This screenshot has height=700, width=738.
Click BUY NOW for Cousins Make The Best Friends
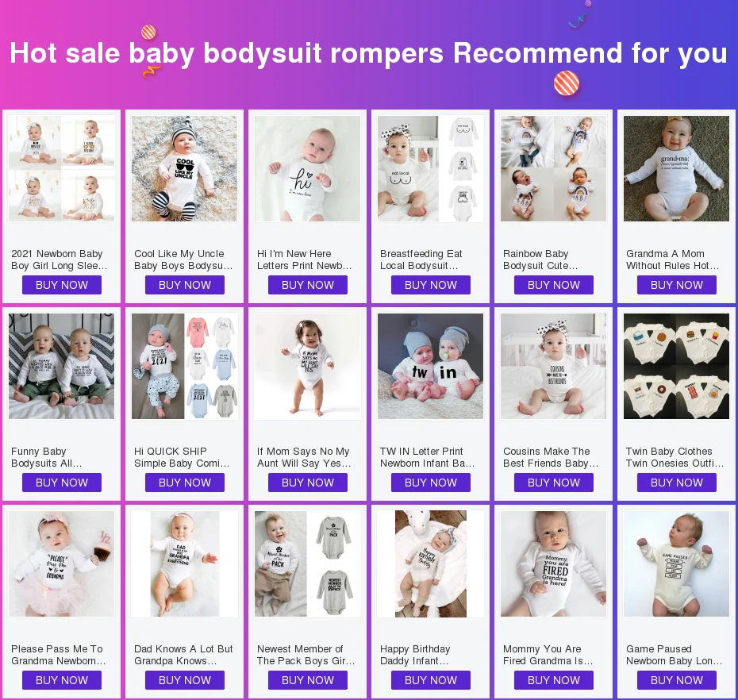point(554,483)
